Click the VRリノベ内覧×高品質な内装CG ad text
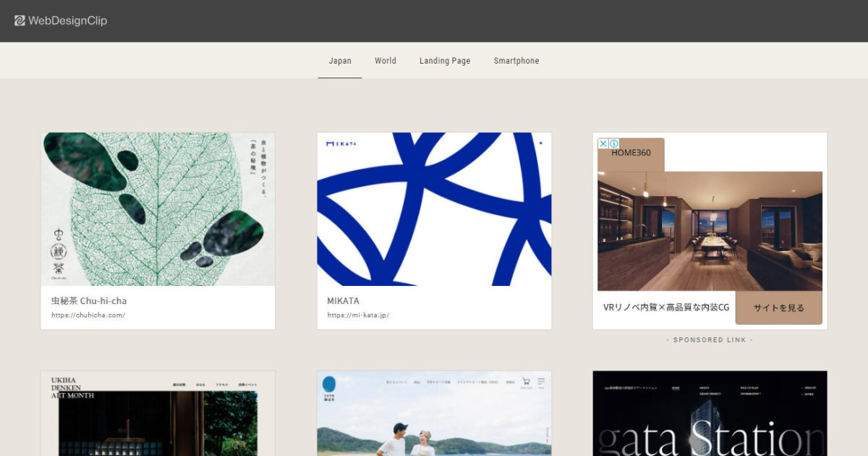 tap(666, 308)
